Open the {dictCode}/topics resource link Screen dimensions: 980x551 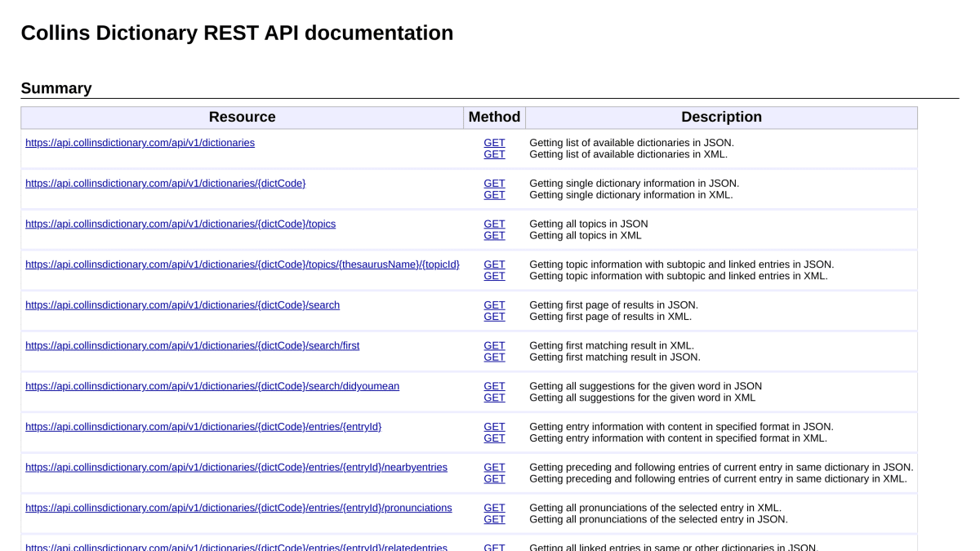[180, 224]
